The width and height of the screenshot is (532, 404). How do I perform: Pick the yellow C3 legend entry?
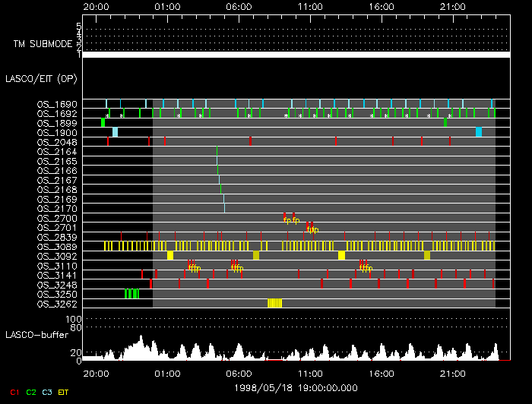coord(48,392)
